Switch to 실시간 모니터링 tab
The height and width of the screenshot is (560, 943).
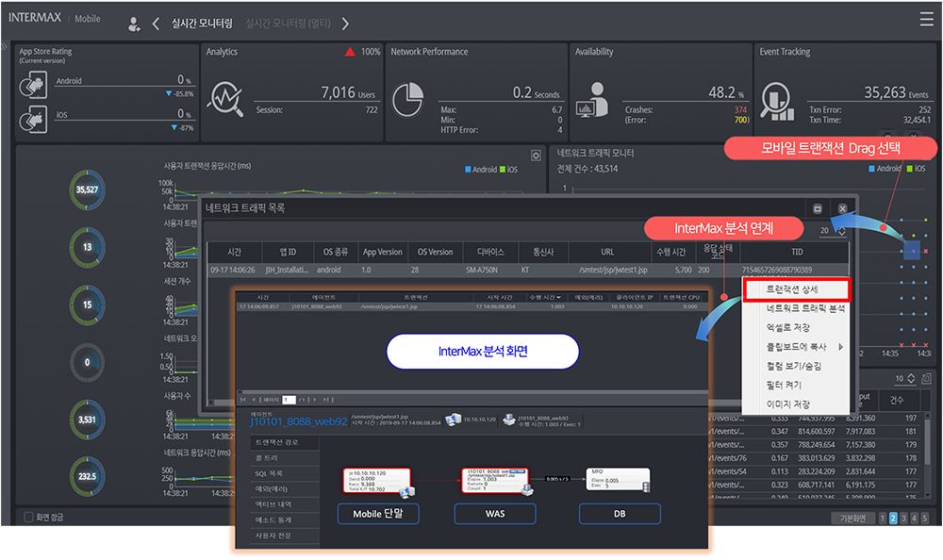pos(202,24)
